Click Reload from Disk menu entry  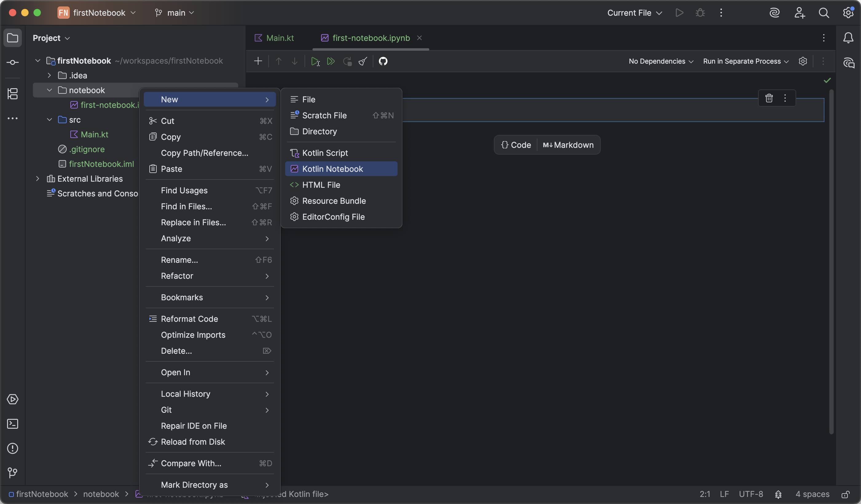click(x=210, y=442)
